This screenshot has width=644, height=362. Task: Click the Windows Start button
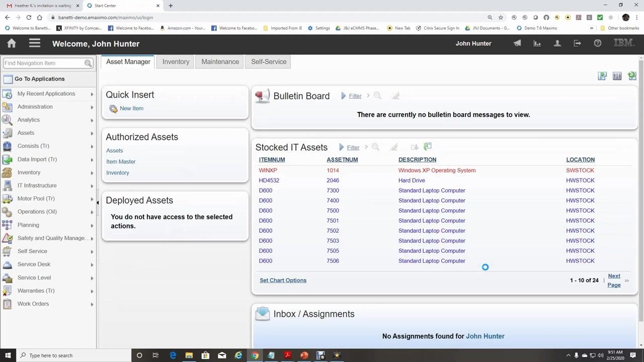(8, 355)
